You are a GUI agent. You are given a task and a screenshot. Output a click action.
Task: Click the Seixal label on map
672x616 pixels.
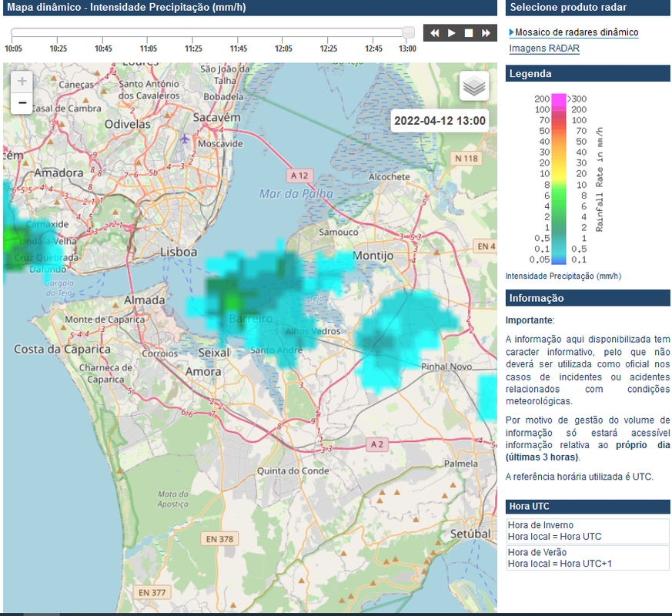(x=214, y=353)
